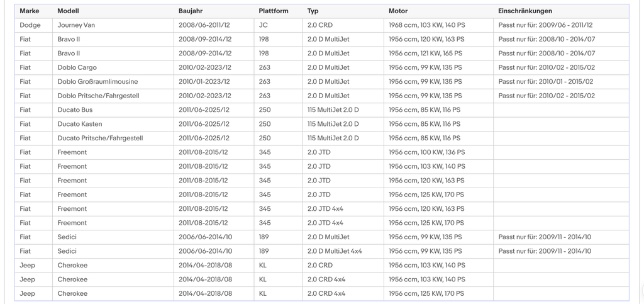Click the Ducato Pritsche/Fahrgestell cell
This screenshot has height=304, width=644.
point(113,138)
